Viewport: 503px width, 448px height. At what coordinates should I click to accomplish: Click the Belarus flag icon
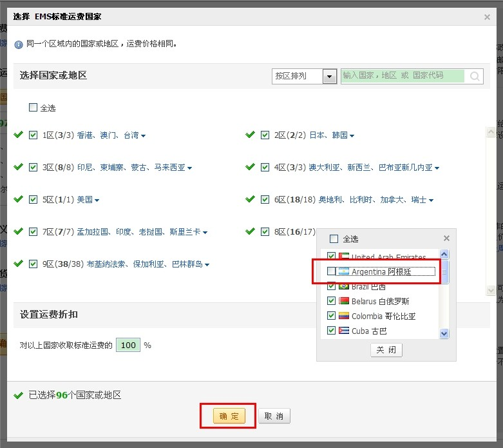343,301
